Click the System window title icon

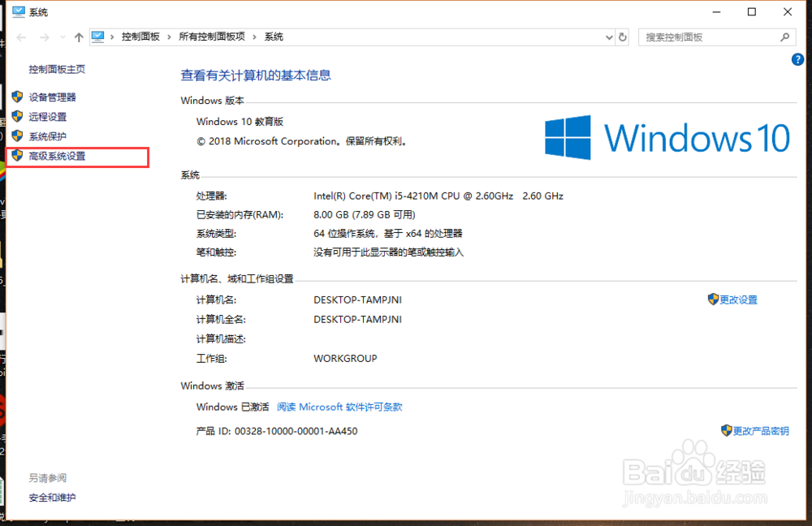[x=19, y=12]
